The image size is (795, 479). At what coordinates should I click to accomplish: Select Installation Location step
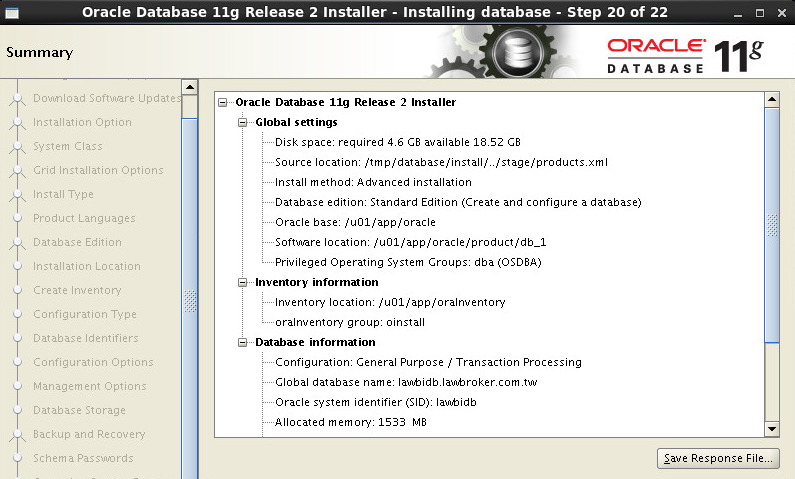point(87,267)
